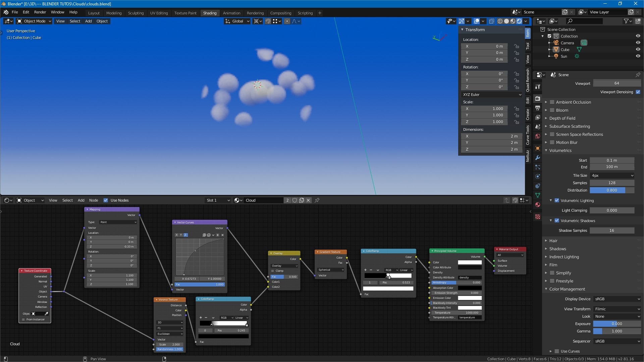Expand the Depth of Field panel
Image resolution: width=644 pixels, height=362 pixels.
coord(562,118)
